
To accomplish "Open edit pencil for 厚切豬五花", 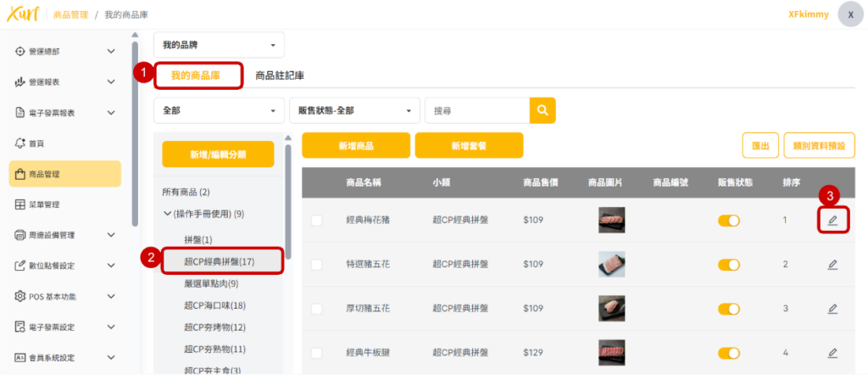I will tap(832, 309).
